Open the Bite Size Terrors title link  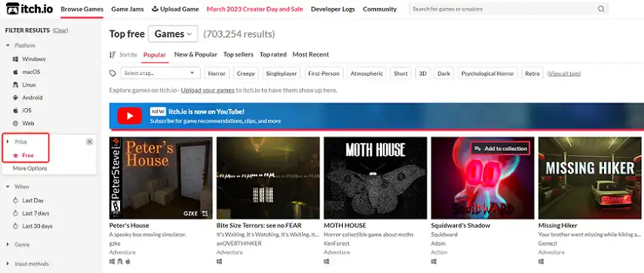[259, 225]
